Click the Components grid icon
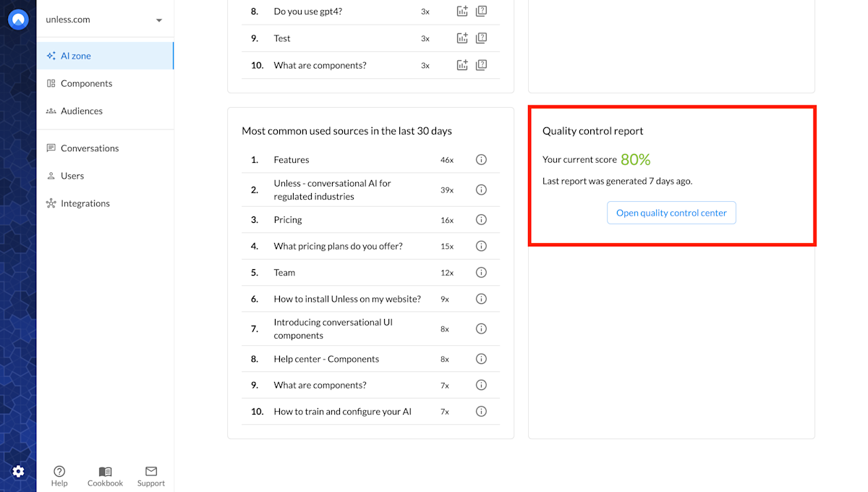The image size is (868, 492). point(51,83)
